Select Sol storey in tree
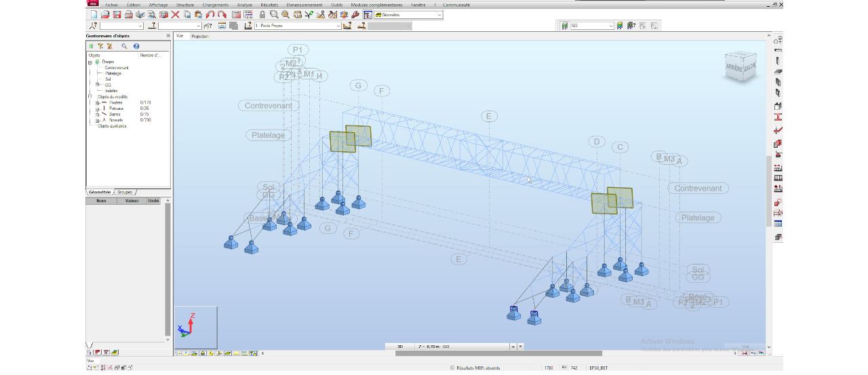868x375 pixels. tap(108, 79)
